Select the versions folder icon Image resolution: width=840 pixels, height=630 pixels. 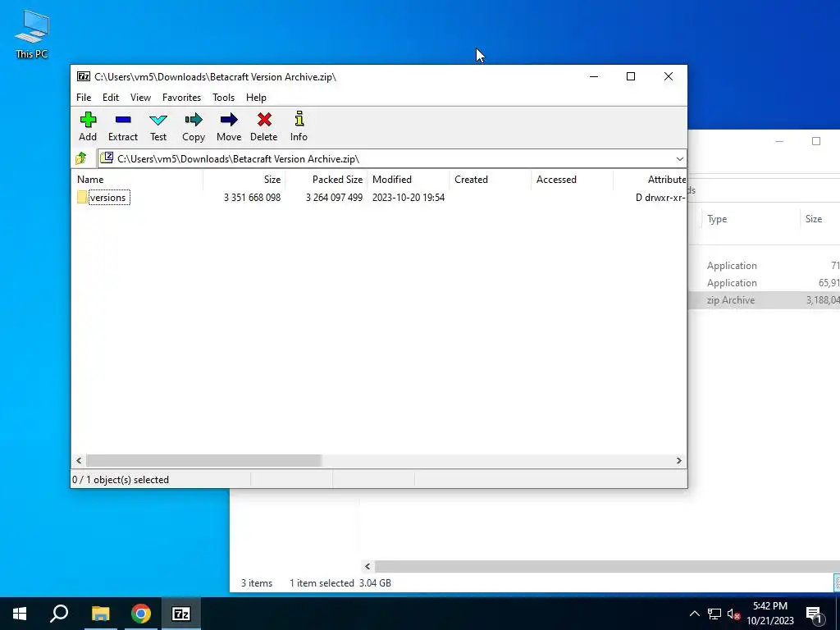click(x=82, y=197)
